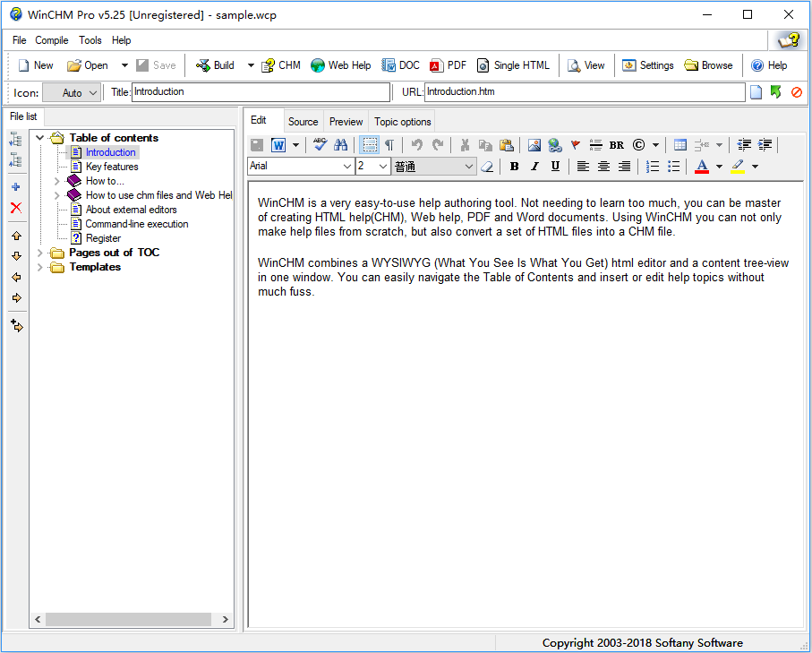Image resolution: width=812 pixels, height=653 pixels.
Task: Toggle numbered list
Action: (x=653, y=167)
